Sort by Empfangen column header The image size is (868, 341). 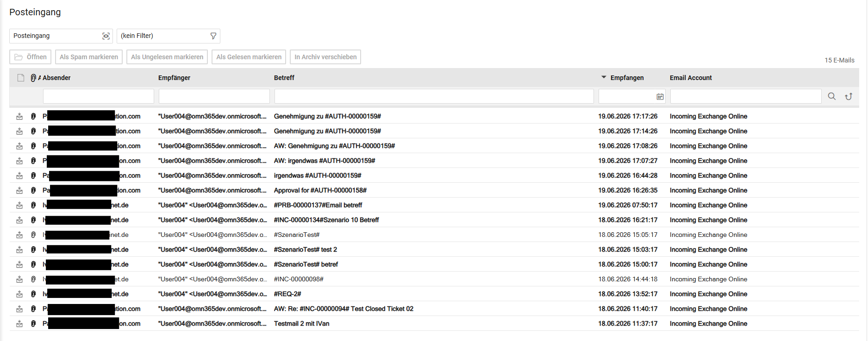click(x=627, y=78)
